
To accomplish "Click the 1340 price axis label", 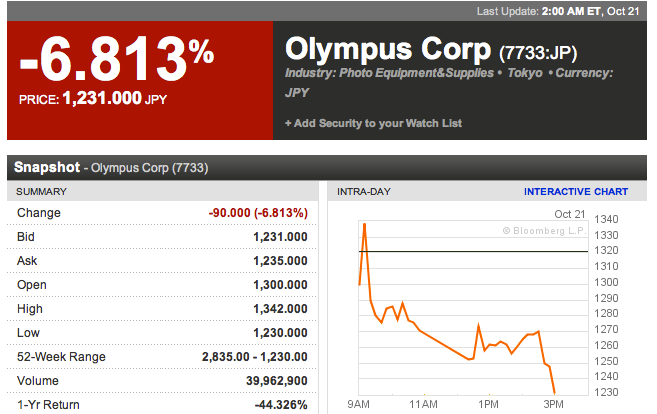I will [606, 219].
